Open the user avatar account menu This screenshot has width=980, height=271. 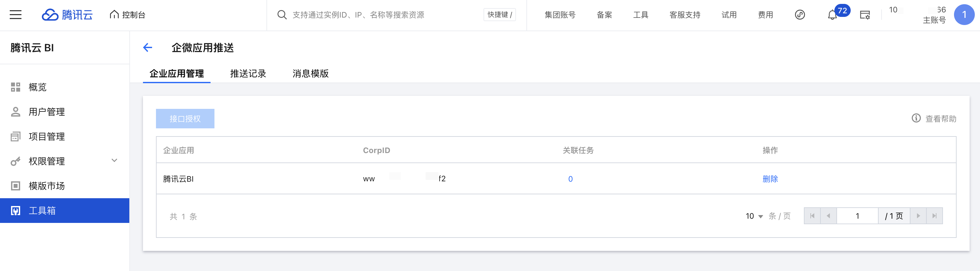click(964, 15)
